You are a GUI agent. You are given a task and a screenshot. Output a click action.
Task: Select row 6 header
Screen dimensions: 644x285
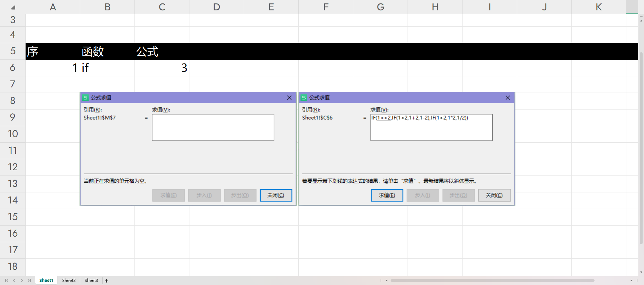(x=13, y=68)
